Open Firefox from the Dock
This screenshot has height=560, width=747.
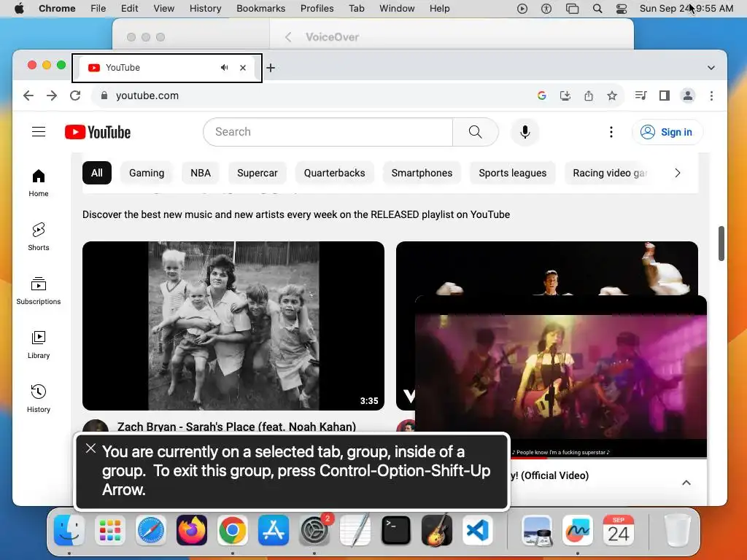(x=192, y=530)
